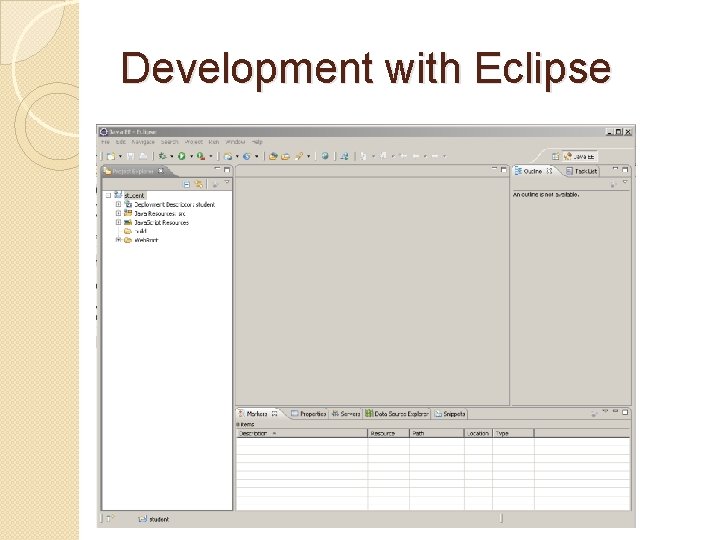Switch to the Data Source Explorer tab

click(397, 414)
